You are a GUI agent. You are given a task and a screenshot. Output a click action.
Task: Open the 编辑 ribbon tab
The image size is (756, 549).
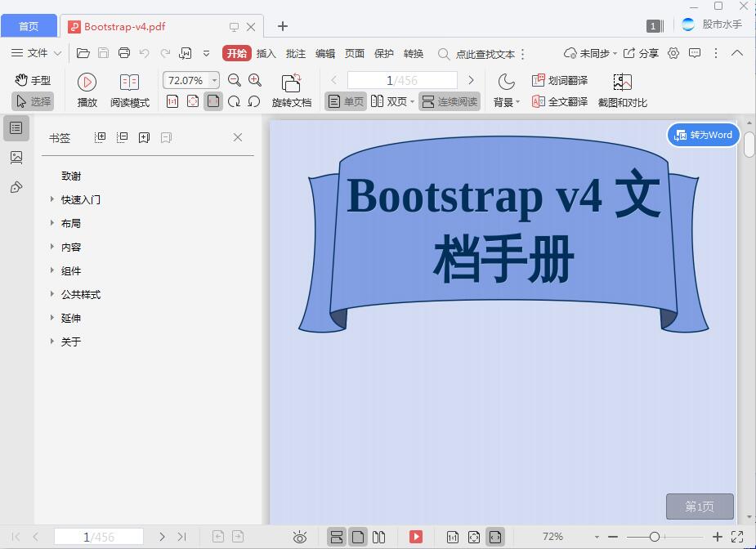tap(325, 53)
